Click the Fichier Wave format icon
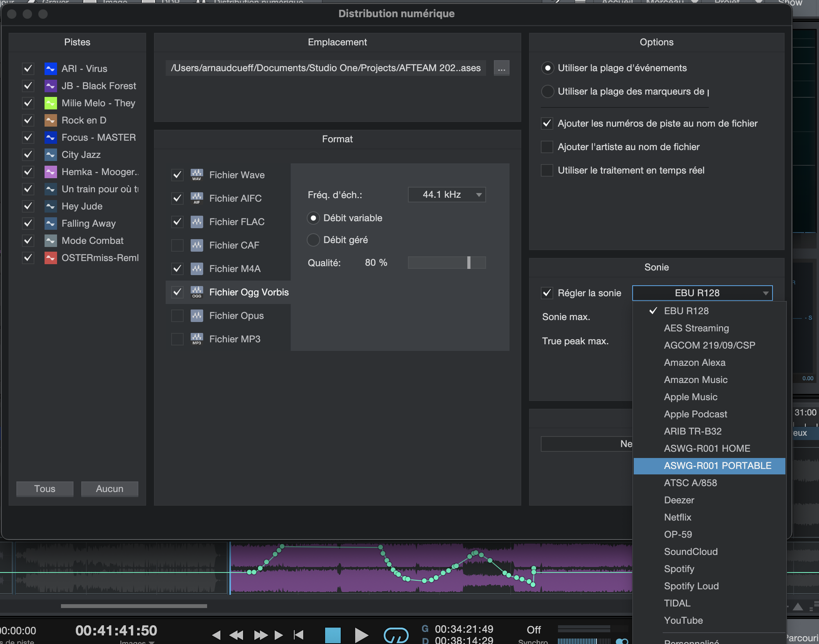The image size is (819, 644). 197,175
